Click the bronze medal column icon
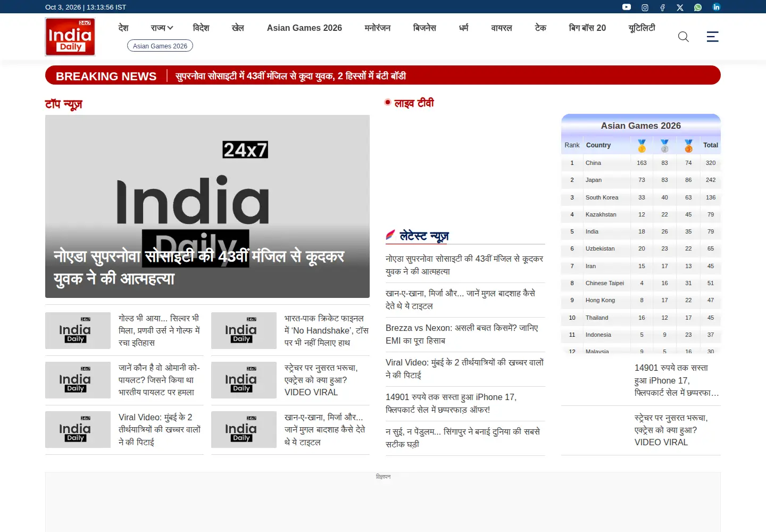 point(688,145)
